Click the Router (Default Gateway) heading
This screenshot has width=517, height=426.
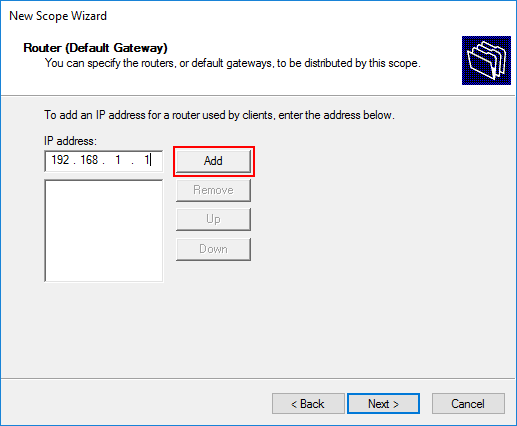(95, 48)
